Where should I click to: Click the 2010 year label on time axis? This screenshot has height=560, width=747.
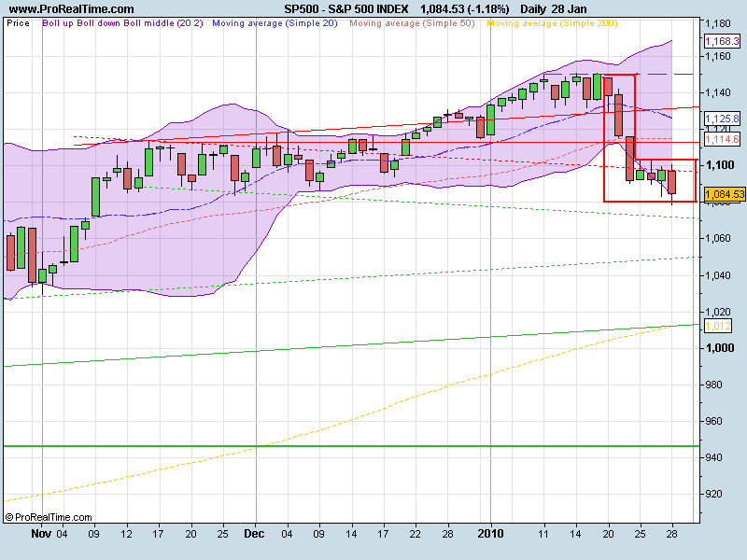[x=491, y=533]
